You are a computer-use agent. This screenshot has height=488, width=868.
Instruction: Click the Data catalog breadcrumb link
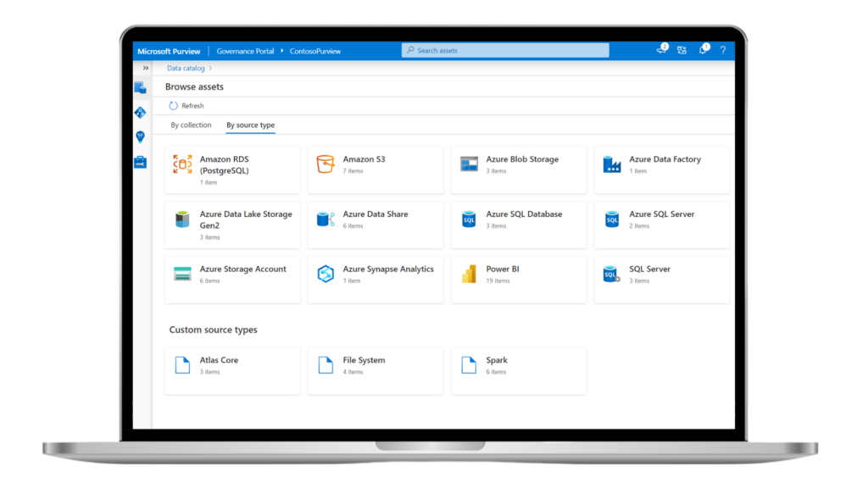pyautogui.click(x=186, y=68)
